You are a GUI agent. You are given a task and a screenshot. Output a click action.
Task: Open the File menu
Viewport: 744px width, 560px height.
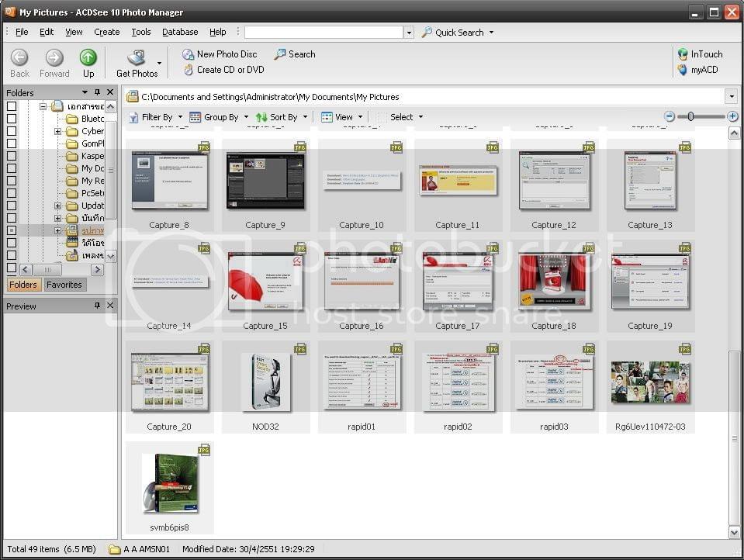pyautogui.click(x=22, y=32)
